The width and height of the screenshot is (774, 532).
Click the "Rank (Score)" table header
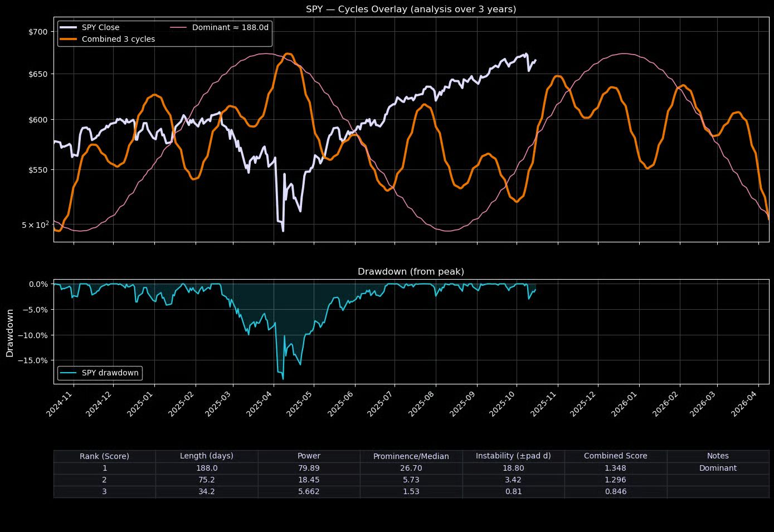click(x=104, y=456)
